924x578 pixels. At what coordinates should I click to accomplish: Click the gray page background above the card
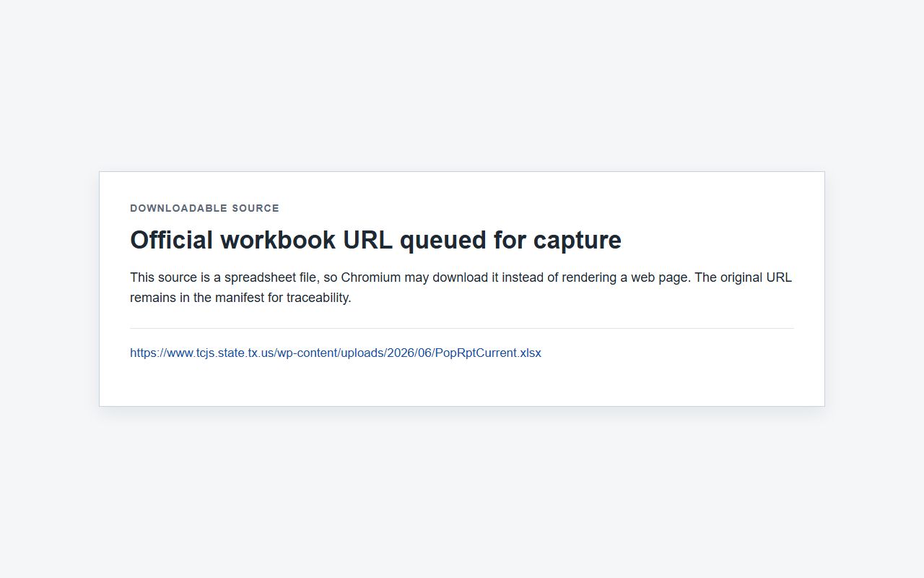(x=462, y=87)
